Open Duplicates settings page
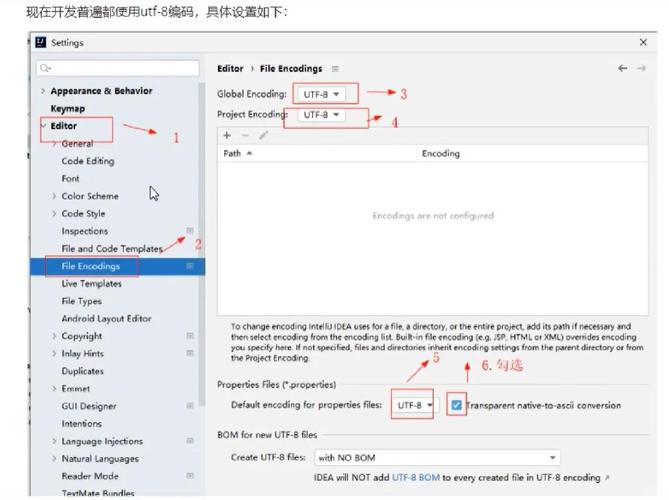669x500 pixels. tap(83, 371)
